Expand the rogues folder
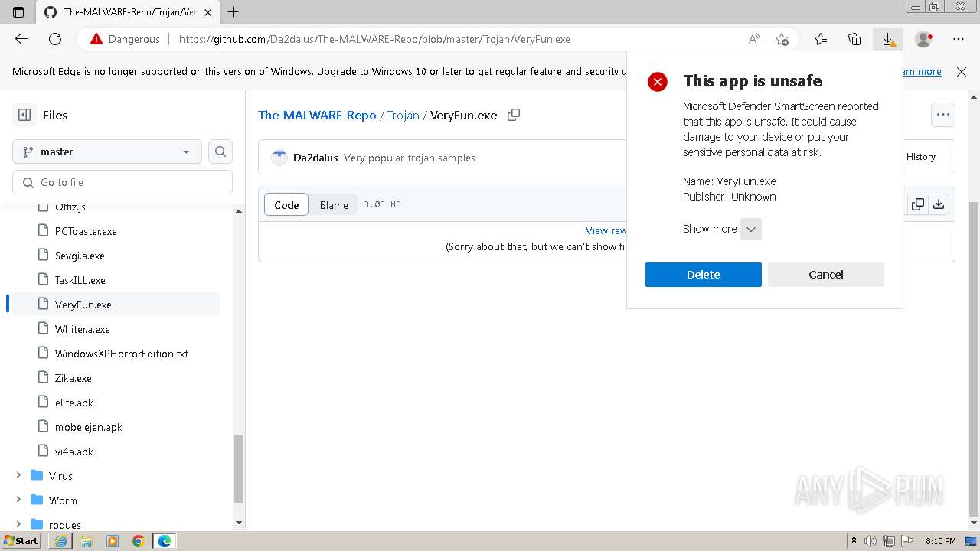 click(18, 524)
